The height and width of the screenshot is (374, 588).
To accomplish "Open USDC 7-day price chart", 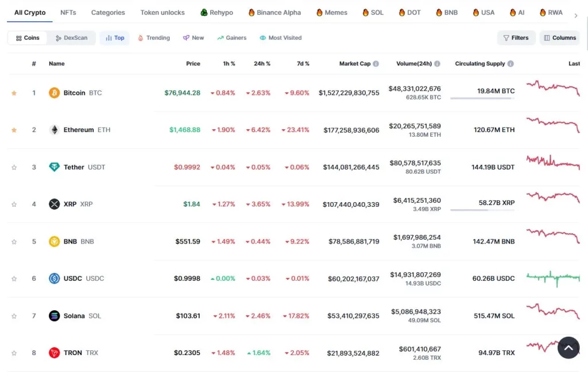I will 553,278.
